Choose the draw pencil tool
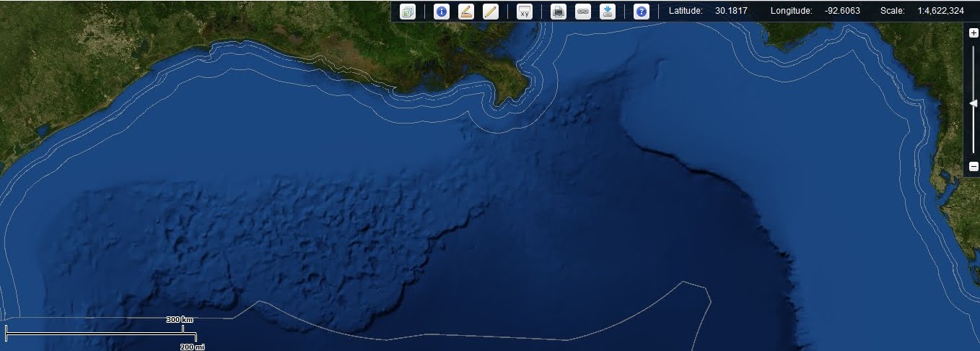980x351 pixels. point(490,12)
